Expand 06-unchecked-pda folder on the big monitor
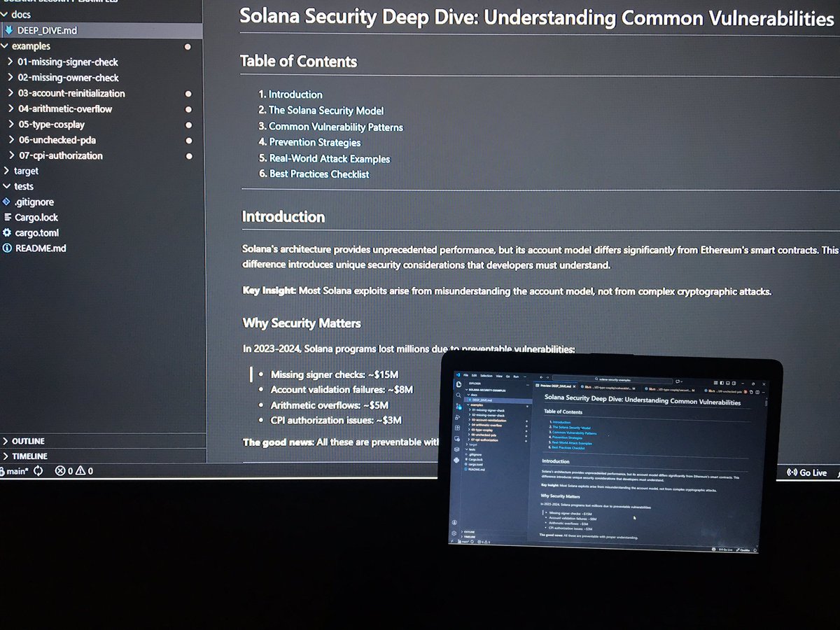The image size is (840, 630). click(10, 140)
